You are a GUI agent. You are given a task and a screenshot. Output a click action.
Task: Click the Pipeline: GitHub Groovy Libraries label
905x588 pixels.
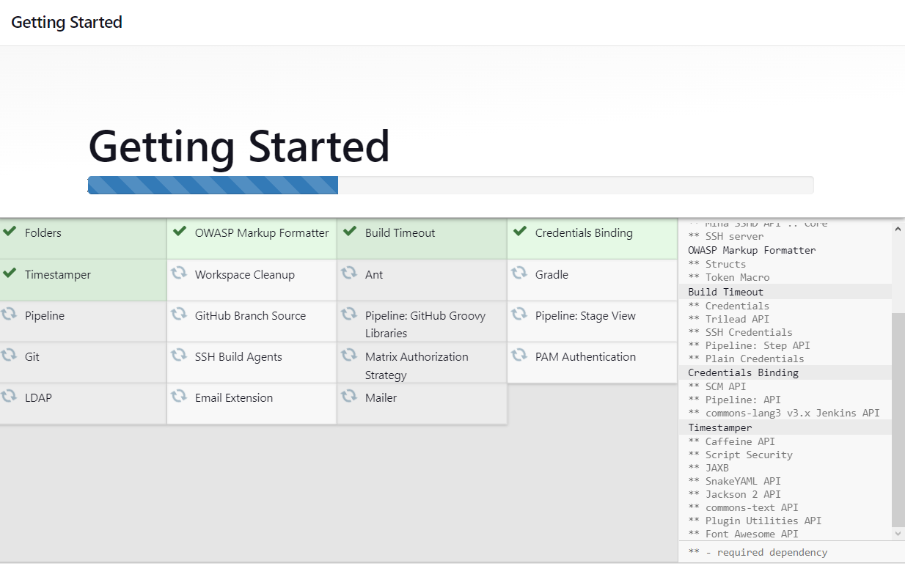[x=425, y=324]
